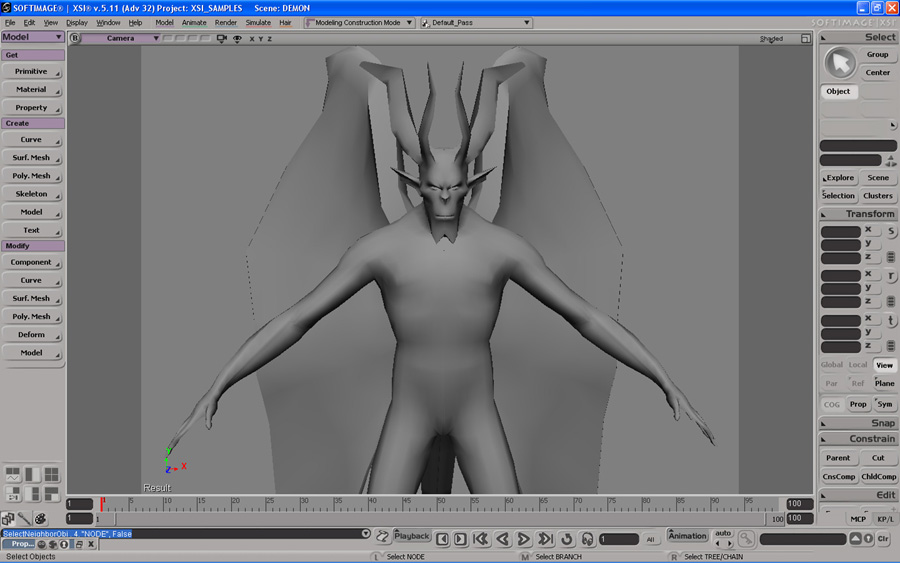Select four-pane viewport layout icon
This screenshot has height=563, width=900.
click(52, 474)
